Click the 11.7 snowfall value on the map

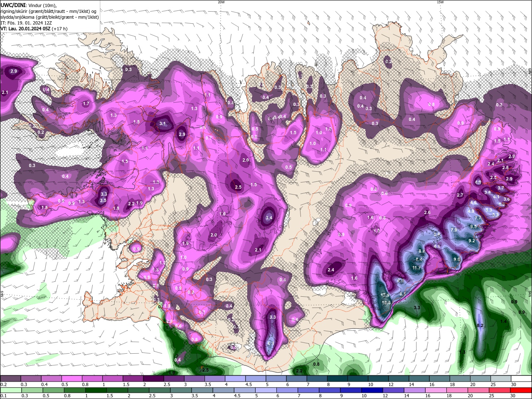(417, 268)
